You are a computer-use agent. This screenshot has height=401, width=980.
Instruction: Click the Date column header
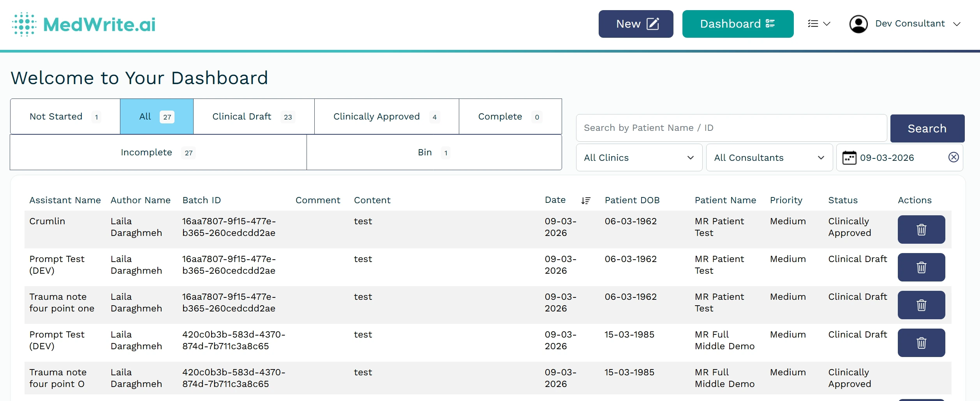tap(555, 200)
